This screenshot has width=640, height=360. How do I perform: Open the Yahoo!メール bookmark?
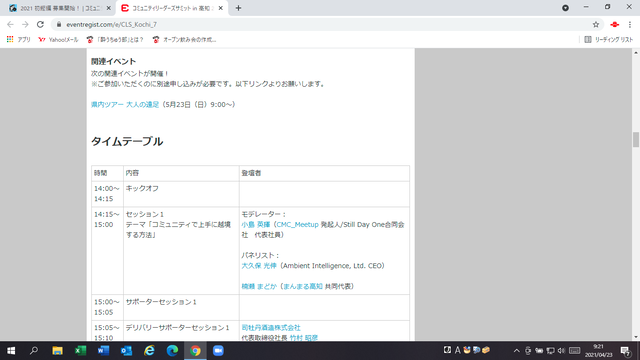tap(58, 40)
